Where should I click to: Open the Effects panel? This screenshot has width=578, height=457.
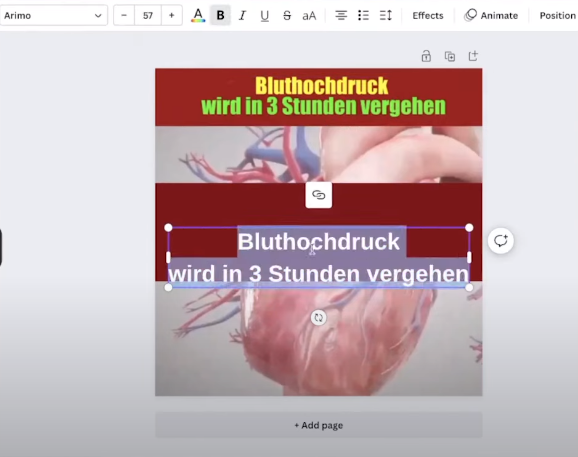click(x=428, y=15)
